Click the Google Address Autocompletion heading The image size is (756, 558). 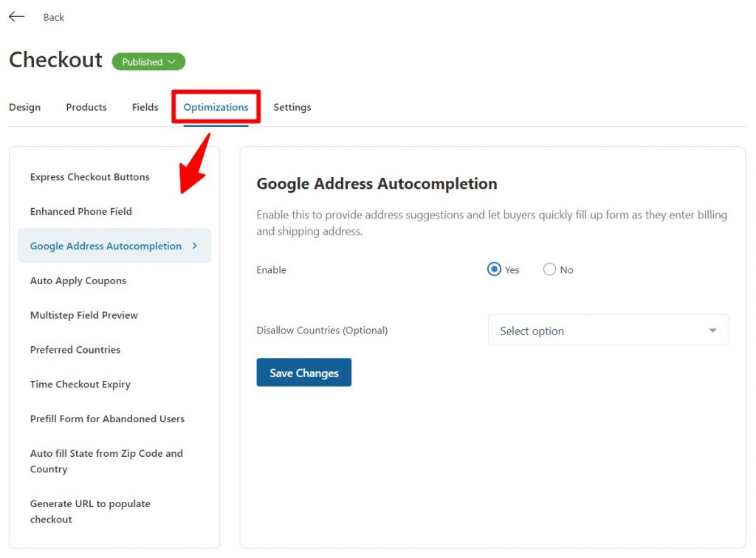377,184
